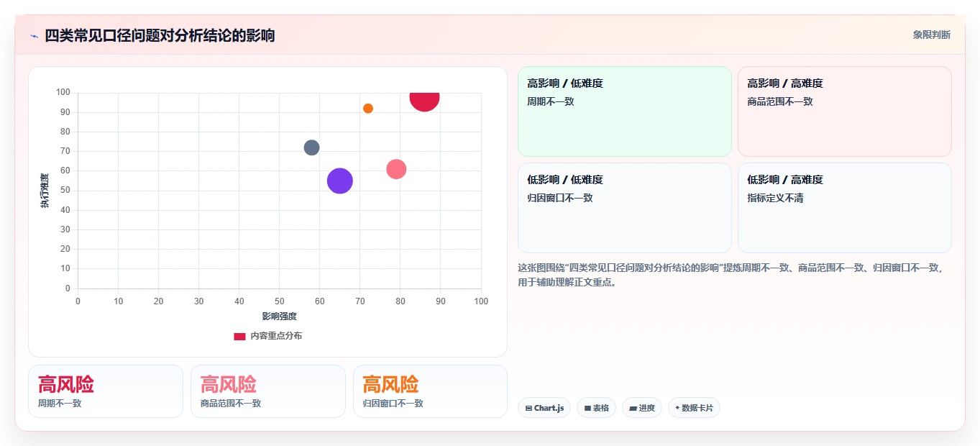Click the 内容重点分布 legend label
Viewport: 980px width, 446px height.
coord(276,336)
